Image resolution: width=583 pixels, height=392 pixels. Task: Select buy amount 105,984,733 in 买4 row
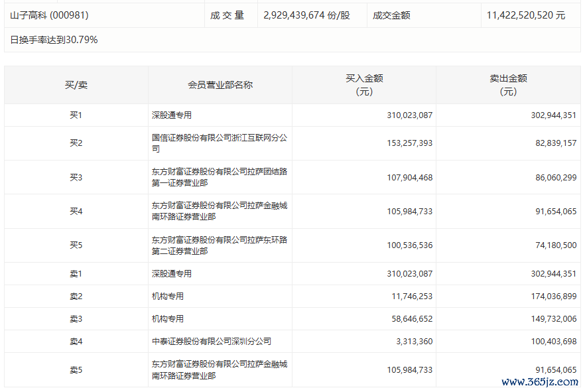coord(410,211)
